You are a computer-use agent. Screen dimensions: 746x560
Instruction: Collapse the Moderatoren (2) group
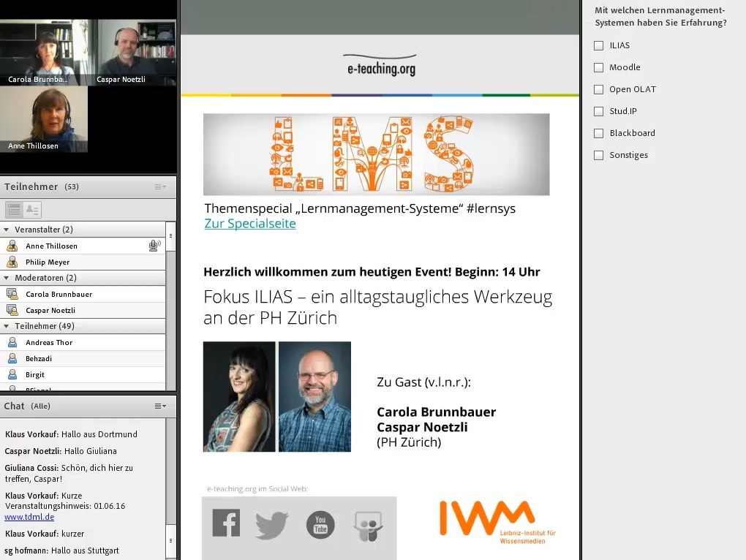click(x=6, y=278)
